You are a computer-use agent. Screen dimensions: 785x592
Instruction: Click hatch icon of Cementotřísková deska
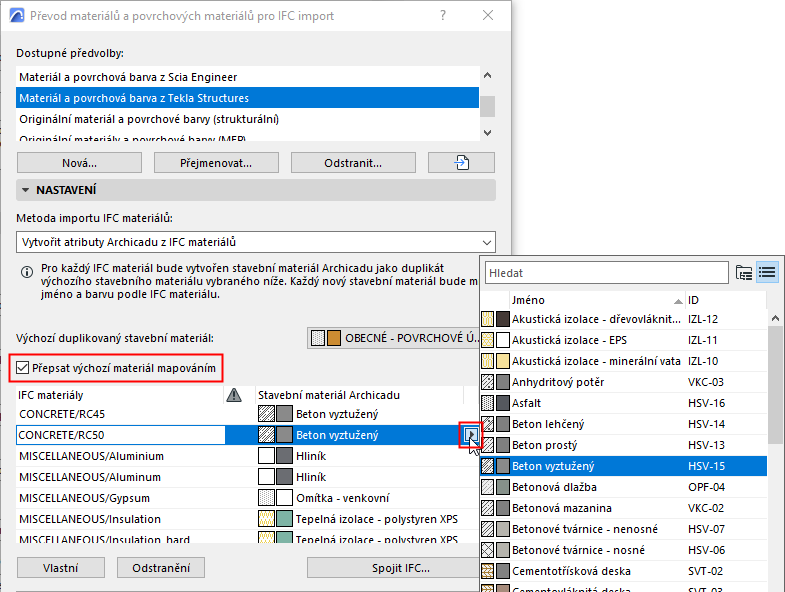pyautogui.click(x=487, y=571)
